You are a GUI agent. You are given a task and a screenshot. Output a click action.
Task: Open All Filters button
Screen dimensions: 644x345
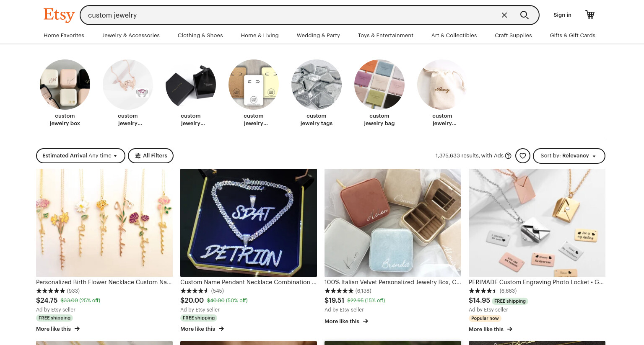pyautogui.click(x=151, y=156)
